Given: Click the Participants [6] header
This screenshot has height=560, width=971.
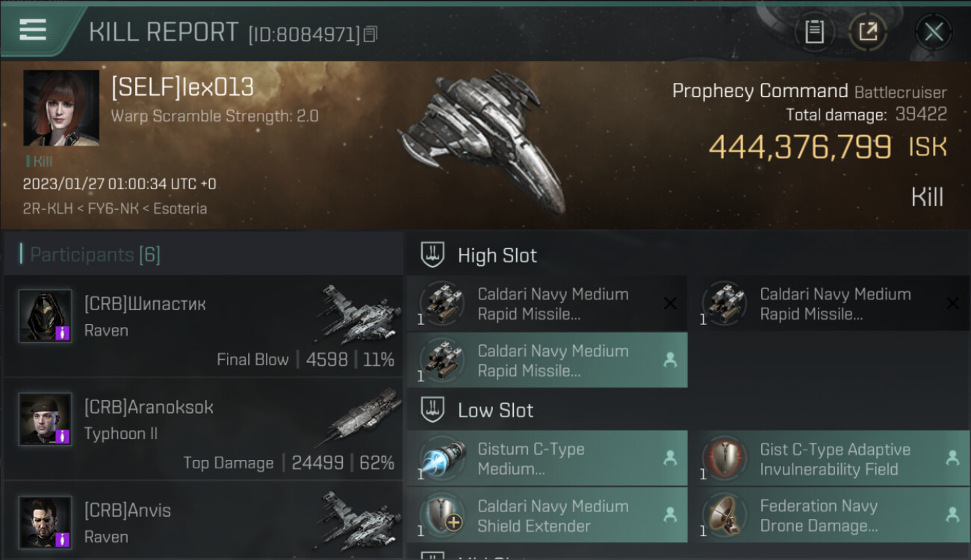Looking at the screenshot, I should tap(95, 255).
